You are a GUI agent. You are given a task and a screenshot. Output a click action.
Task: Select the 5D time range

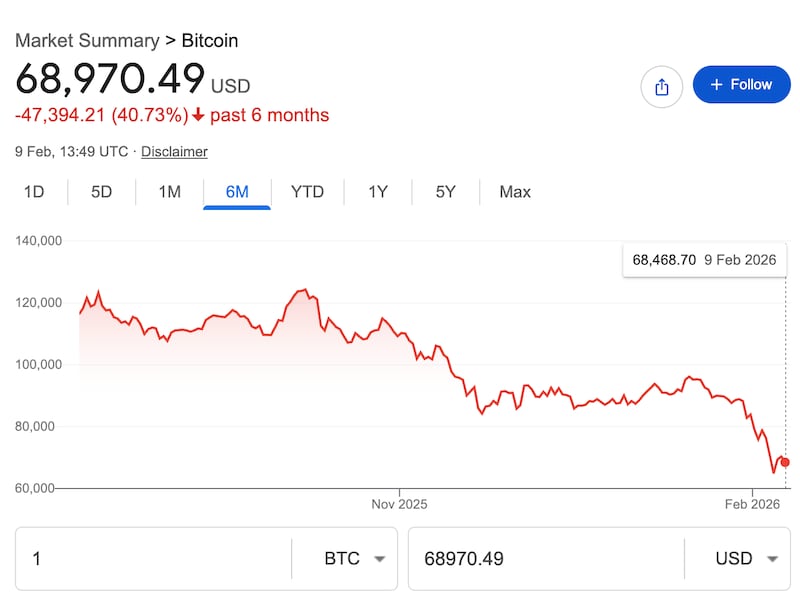pyautogui.click(x=100, y=192)
